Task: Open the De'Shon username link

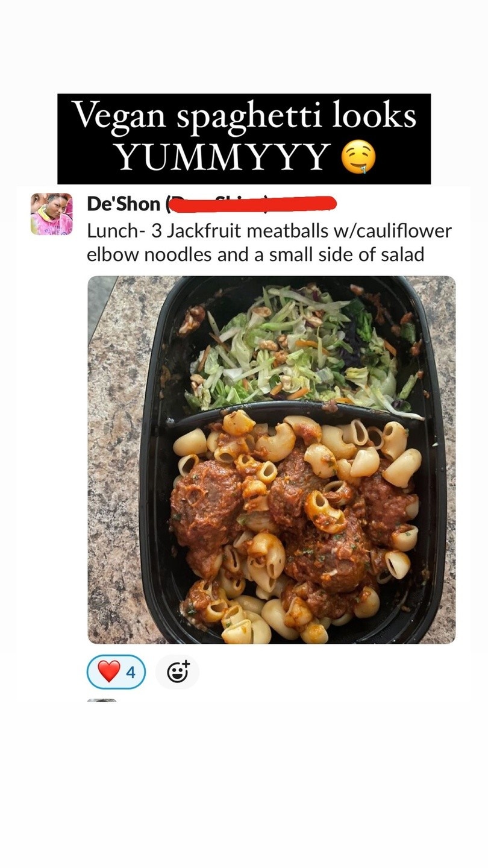Action: [x=124, y=204]
